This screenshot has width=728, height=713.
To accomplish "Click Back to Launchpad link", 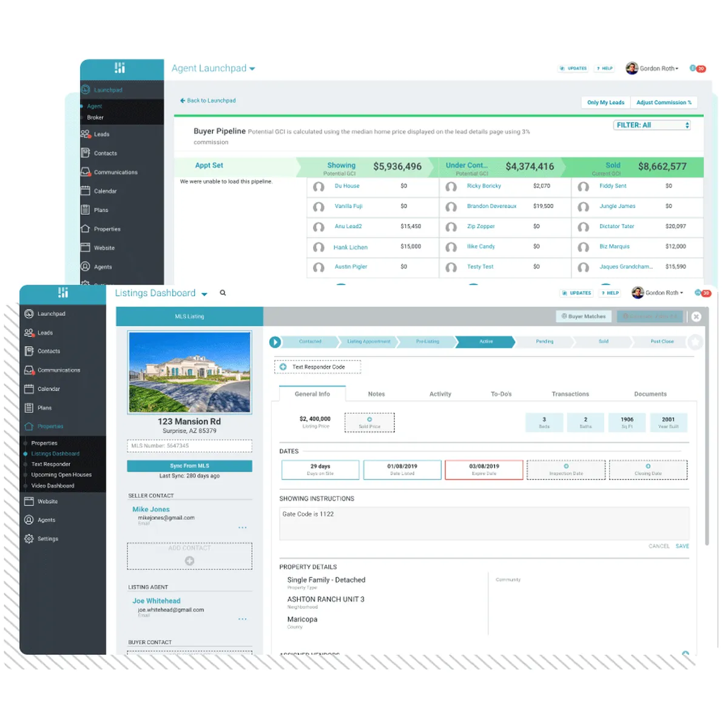I will click(x=208, y=101).
